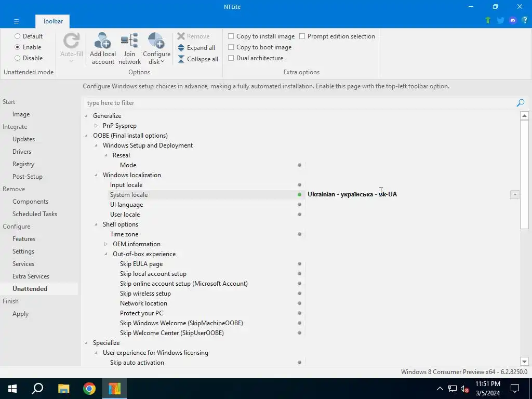Go to Drivers page
532x399 pixels.
click(x=22, y=152)
